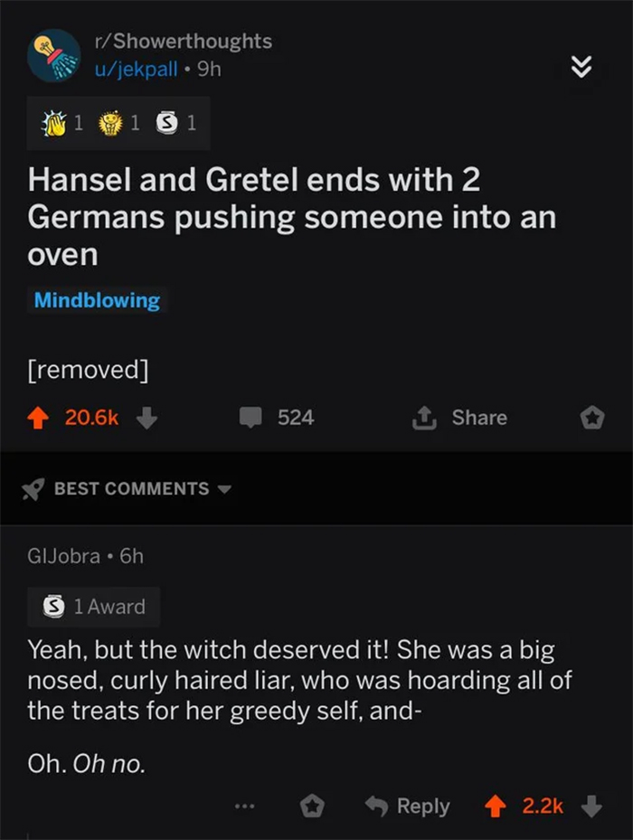The height and width of the screenshot is (840, 633).
Task: Upvote GIJobra's comment
Action: point(494,806)
